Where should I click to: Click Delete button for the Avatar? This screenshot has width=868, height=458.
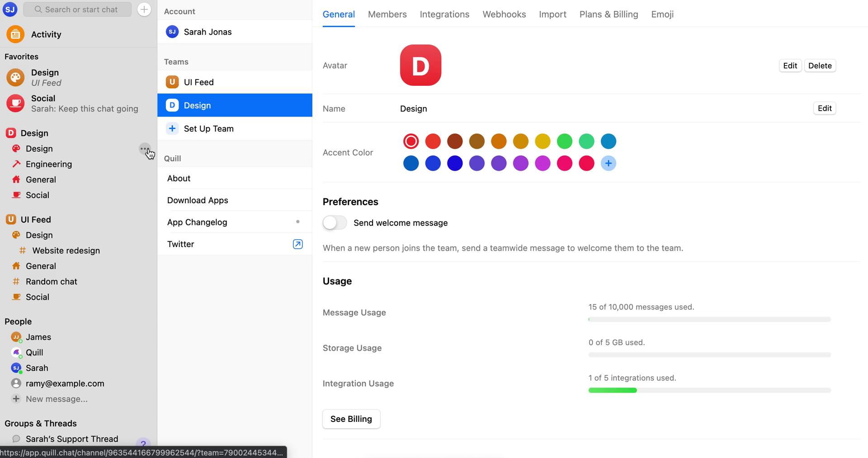click(820, 65)
